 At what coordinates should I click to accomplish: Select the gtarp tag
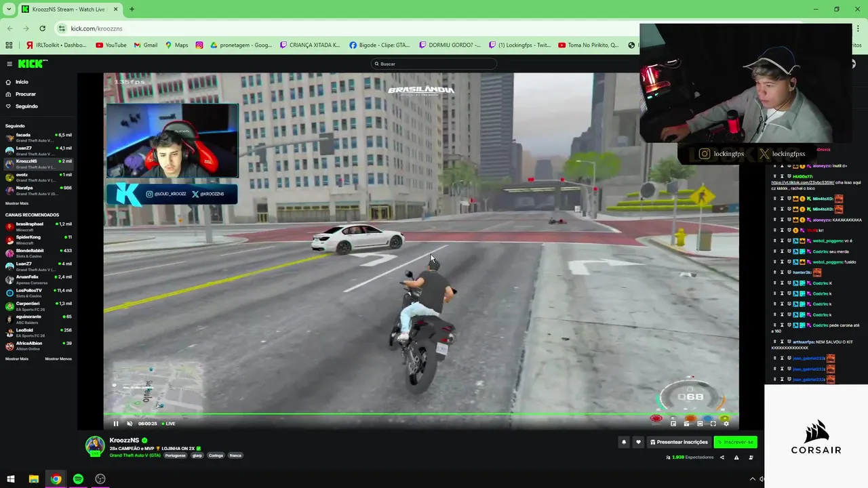pos(197,455)
